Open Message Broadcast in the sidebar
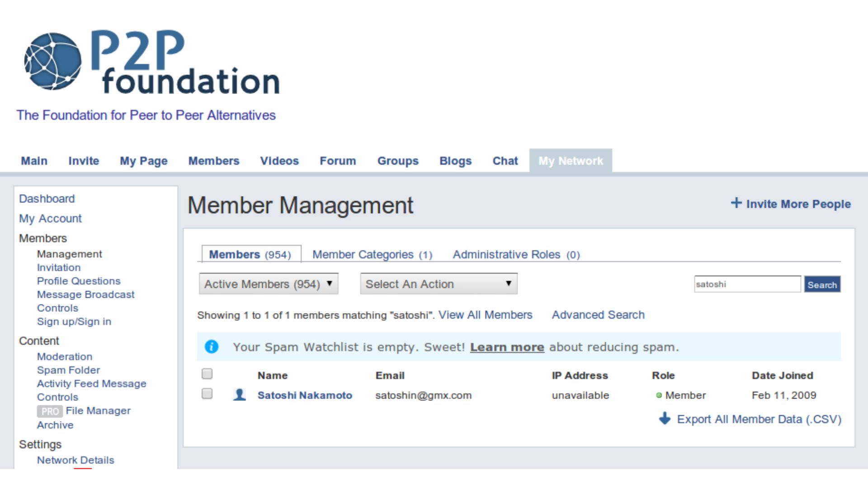The image size is (868, 488). pos(85,295)
